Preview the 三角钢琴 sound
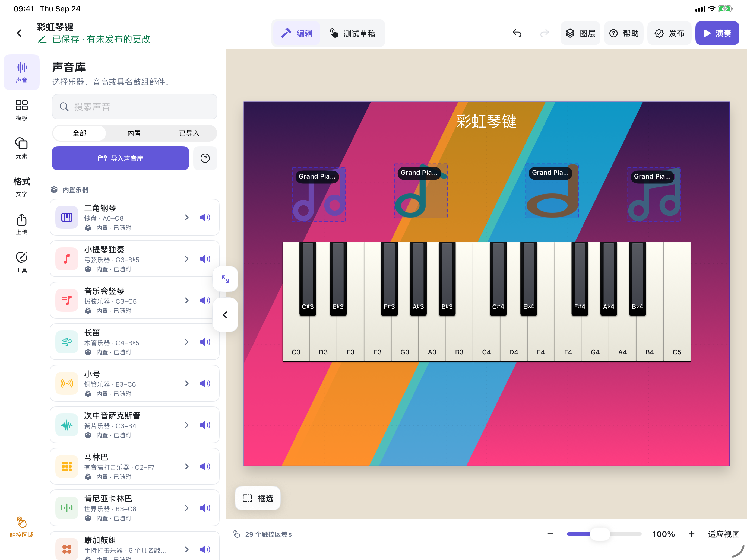The width and height of the screenshot is (747, 560). pos(205,217)
